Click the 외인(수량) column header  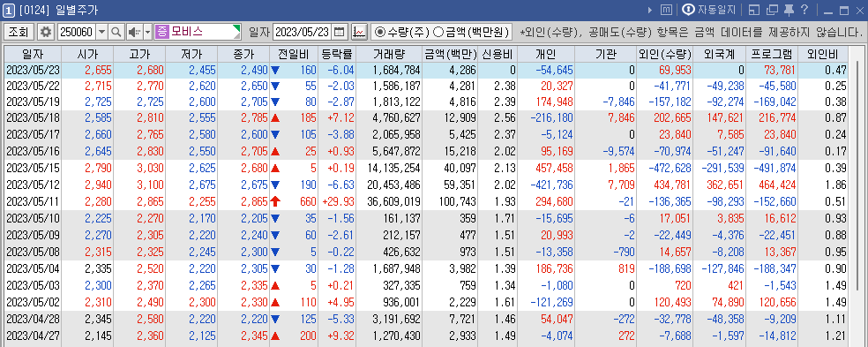(664, 55)
